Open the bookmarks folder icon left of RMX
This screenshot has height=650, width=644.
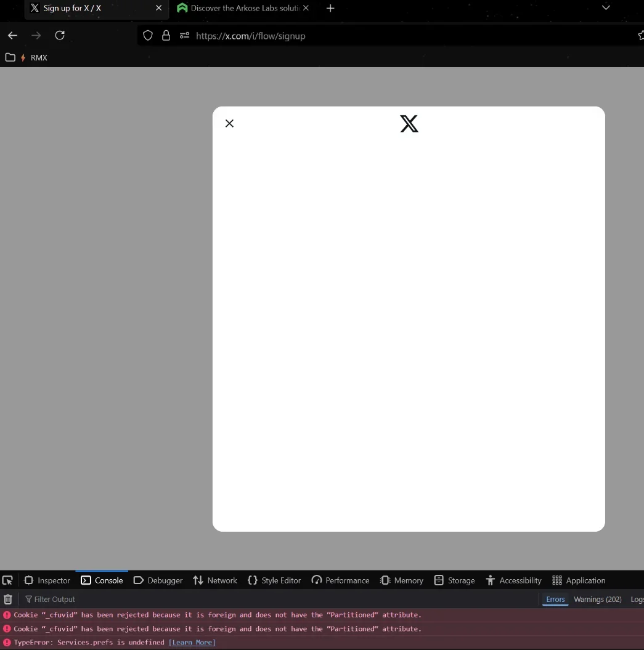pyautogui.click(x=10, y=58)
